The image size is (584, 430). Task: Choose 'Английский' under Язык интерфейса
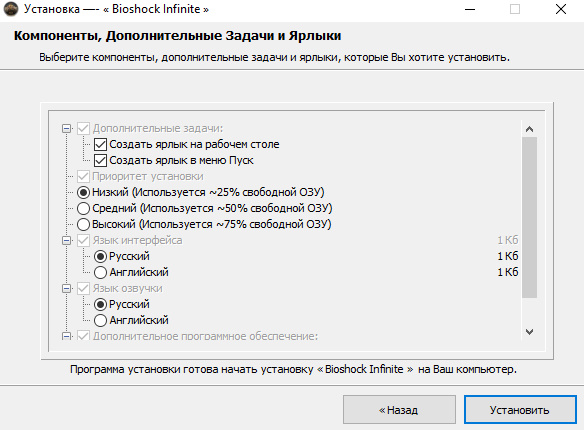(100, 273)
